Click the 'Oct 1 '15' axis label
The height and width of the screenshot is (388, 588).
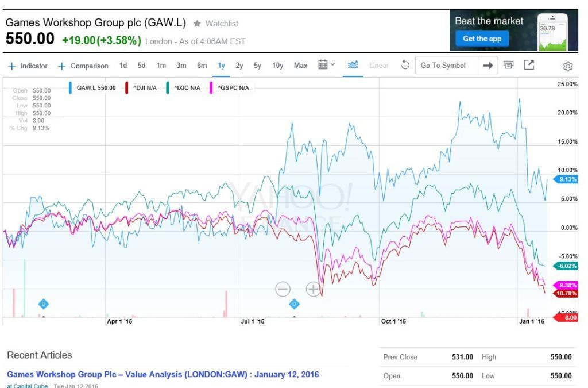[x=393, y=321]
